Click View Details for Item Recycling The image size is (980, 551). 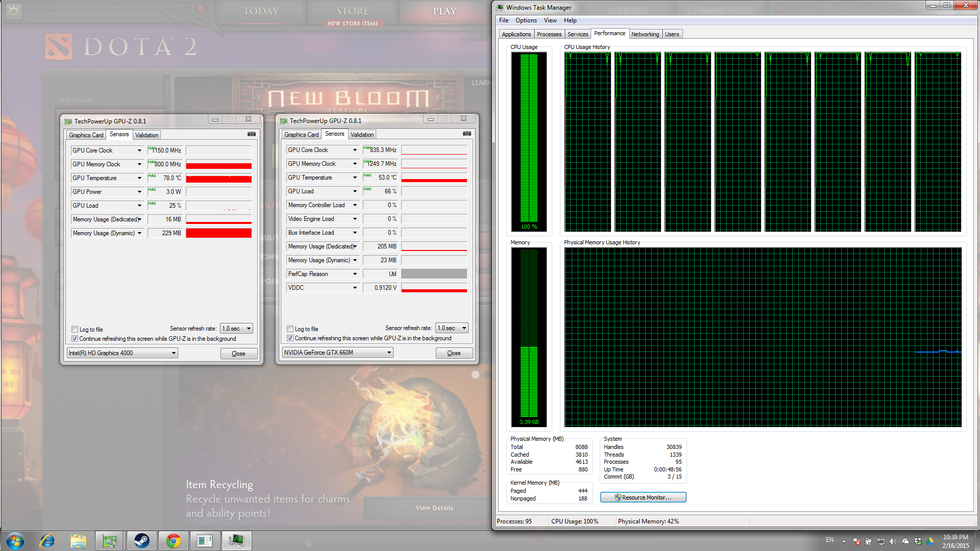click(x=434, y=508)
